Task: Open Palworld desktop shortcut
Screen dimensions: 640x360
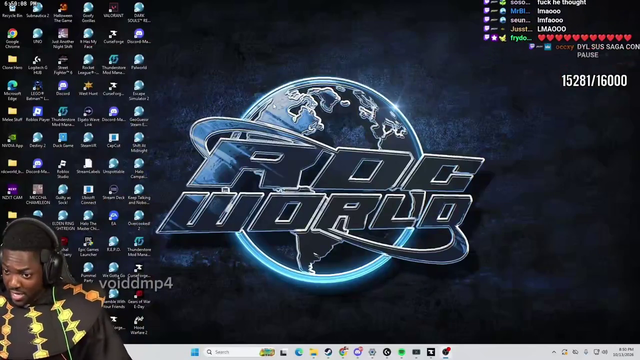Action: (x=139, y=62)
